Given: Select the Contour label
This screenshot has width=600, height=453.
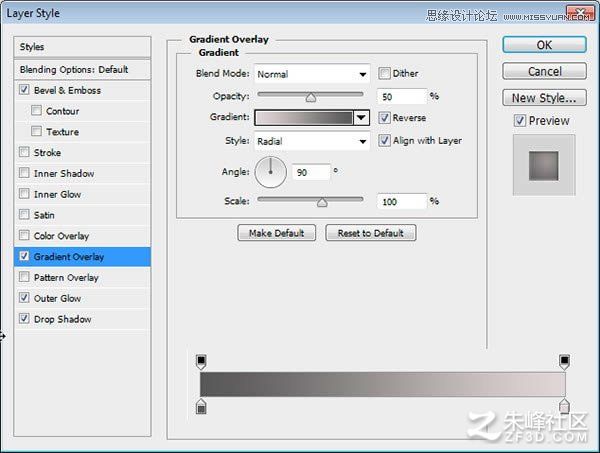Looking at the screenshot, I should 62,111.
